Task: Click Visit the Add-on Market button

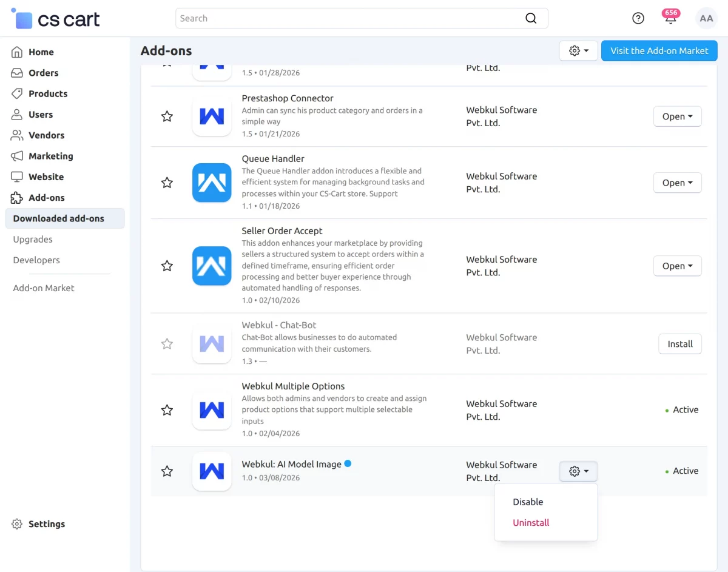Action: [659, 51]
